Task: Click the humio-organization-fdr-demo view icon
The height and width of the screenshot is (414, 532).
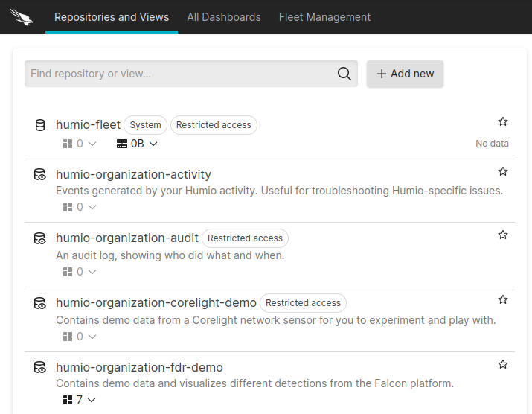Action: pyautogui.click(x=40, y=368)
